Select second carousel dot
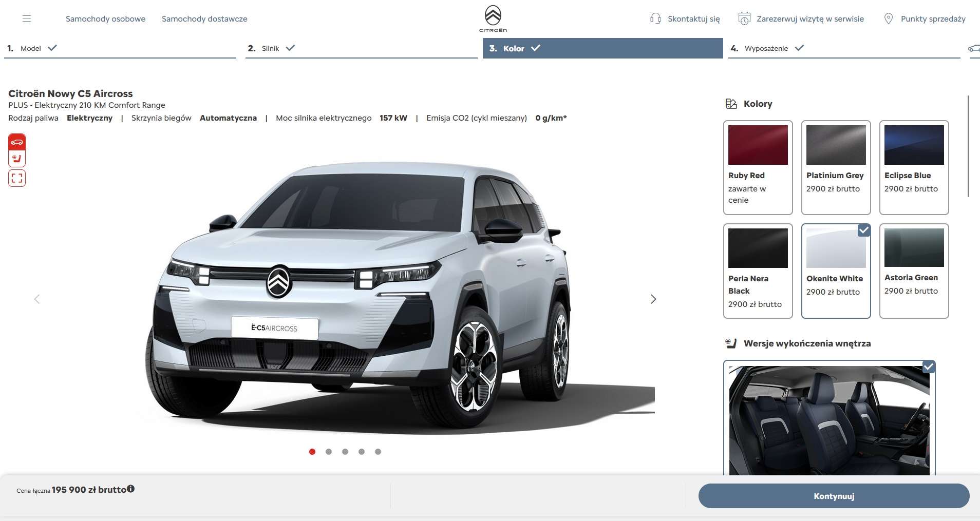This screenshot has width=980, height=521. [329, 452]
